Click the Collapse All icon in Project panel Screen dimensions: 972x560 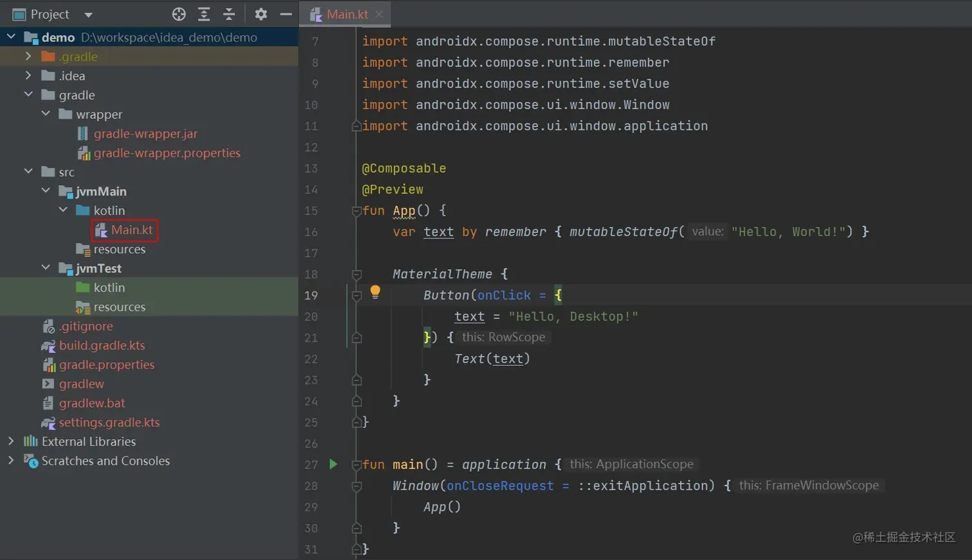pyautogui.click(x=229, y=14)
